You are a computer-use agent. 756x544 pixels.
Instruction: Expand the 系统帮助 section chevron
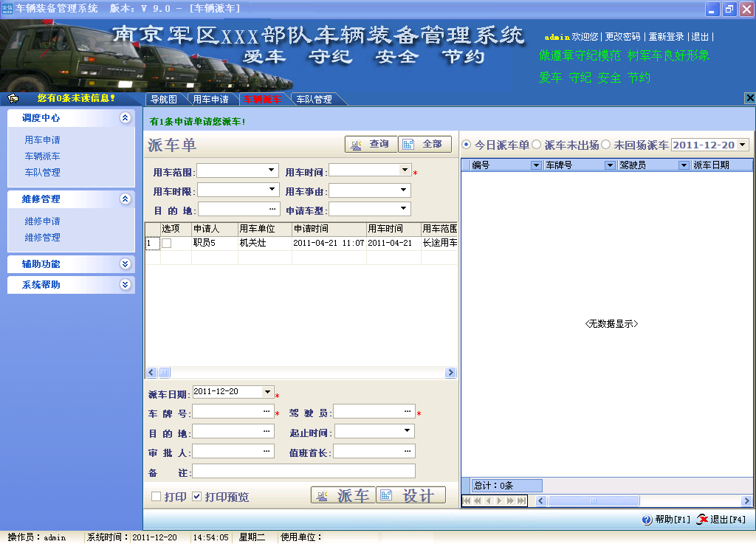pos(125,284)
